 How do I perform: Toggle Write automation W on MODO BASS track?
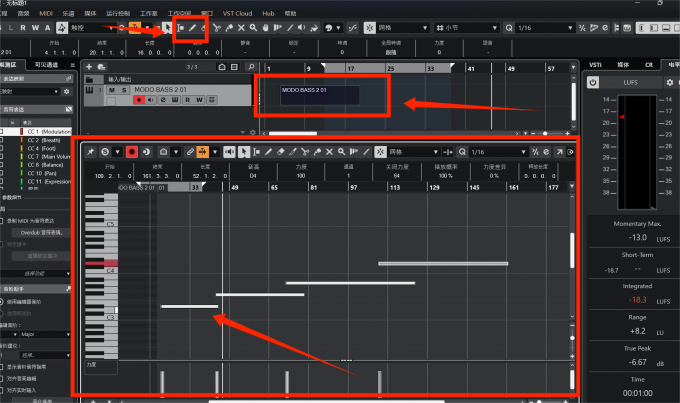[199, 100]
